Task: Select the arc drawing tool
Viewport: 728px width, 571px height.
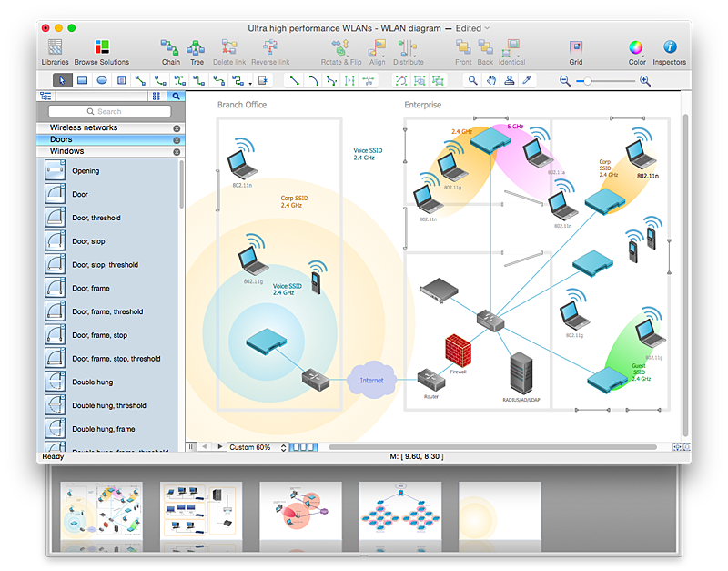Action: click(313, 81)
